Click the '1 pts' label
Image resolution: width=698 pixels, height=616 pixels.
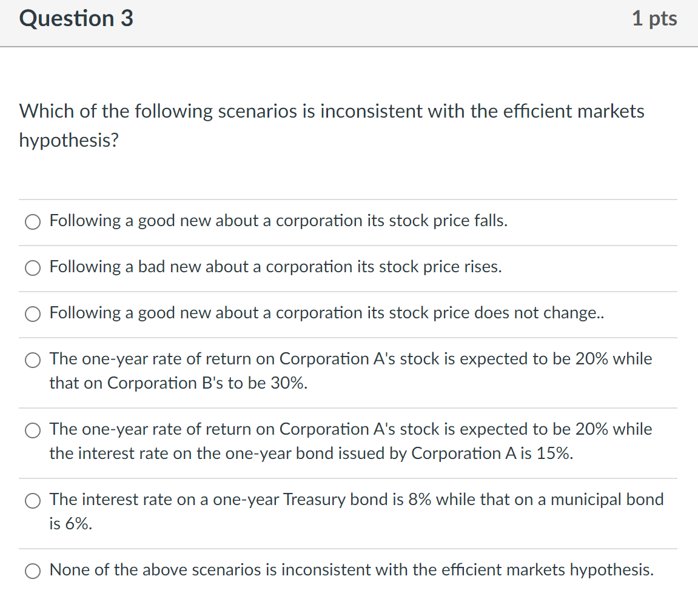[654, 18]
